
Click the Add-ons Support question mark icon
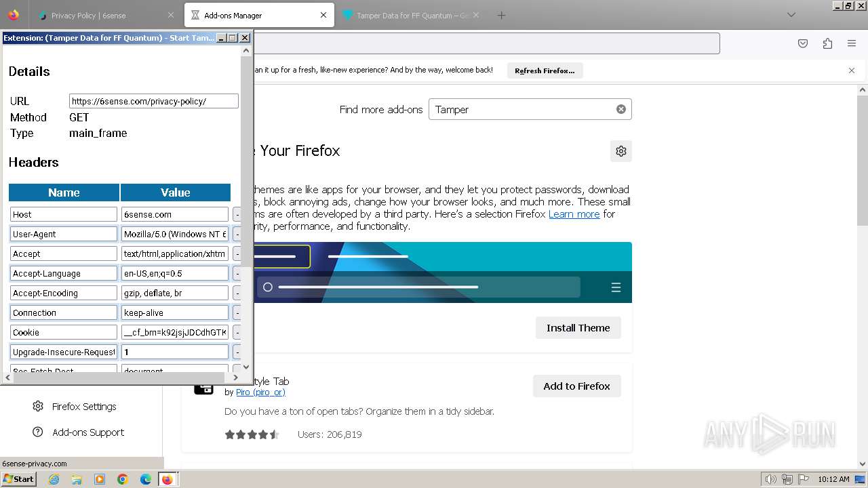tap(38, 432)
